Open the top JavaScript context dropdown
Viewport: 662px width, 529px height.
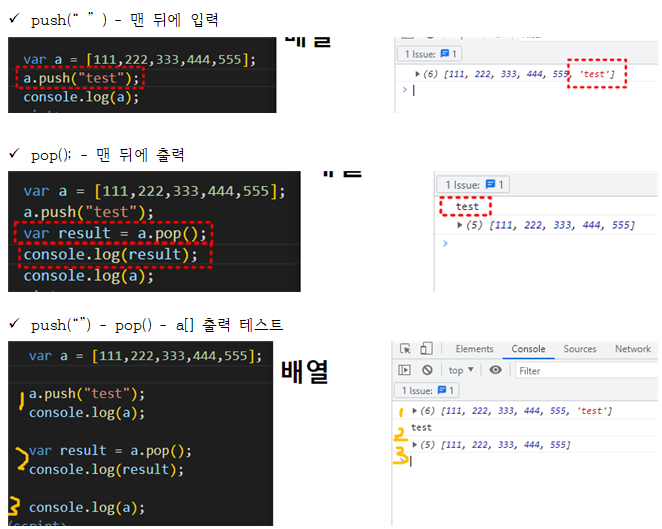(461, 370)
